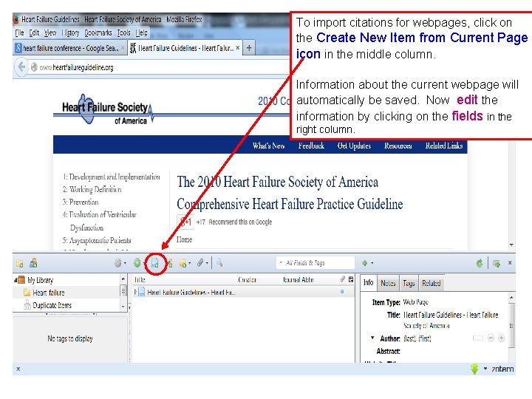Click the New Collection icon in Zotero toolbar

coord(20,263)
